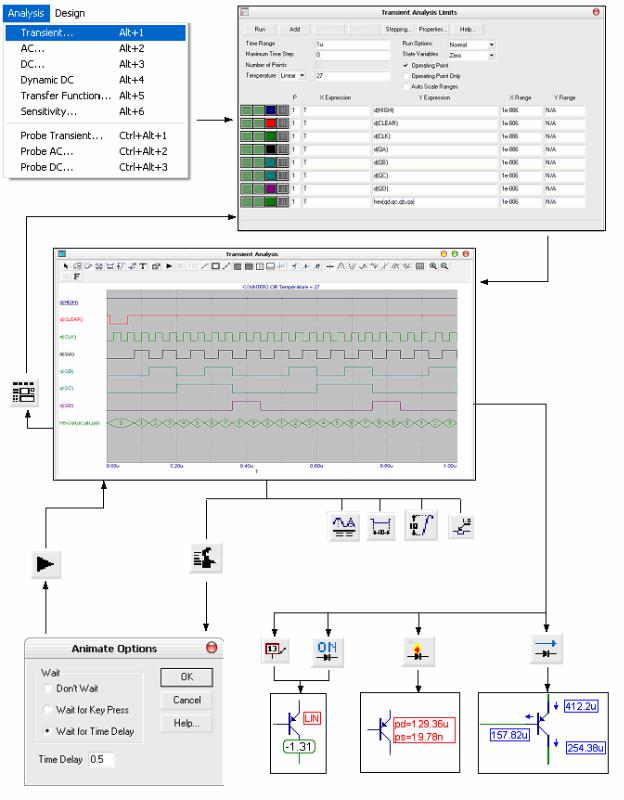Click the Time Delay 0.5 field
The height and width of the screenshot is (800, 624).
tap(101, 759)
